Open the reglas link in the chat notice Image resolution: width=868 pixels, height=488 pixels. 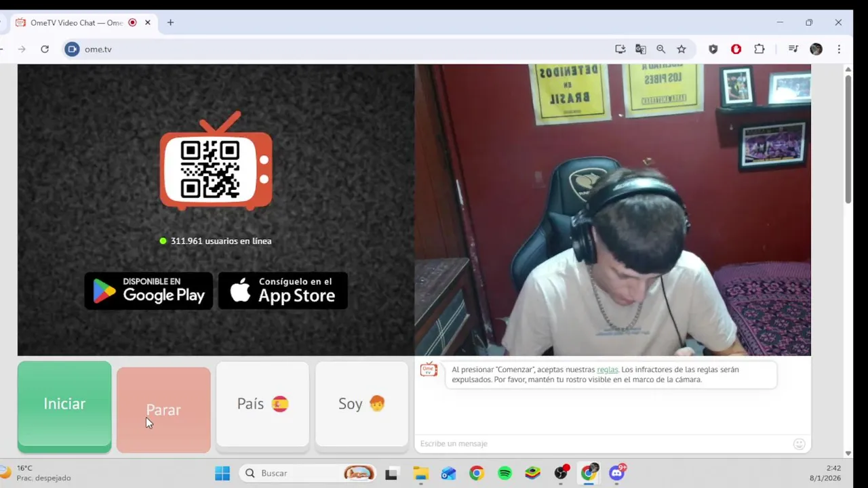click(x=607, y=369)
